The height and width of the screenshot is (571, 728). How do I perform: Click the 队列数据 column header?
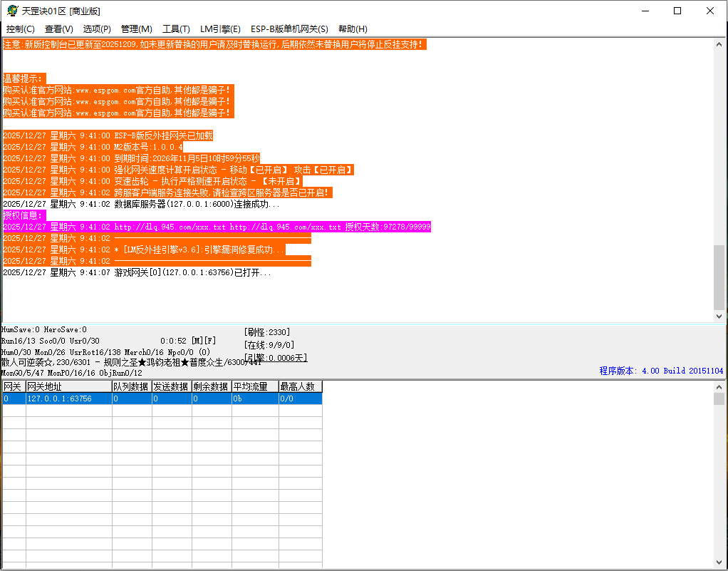131,386
